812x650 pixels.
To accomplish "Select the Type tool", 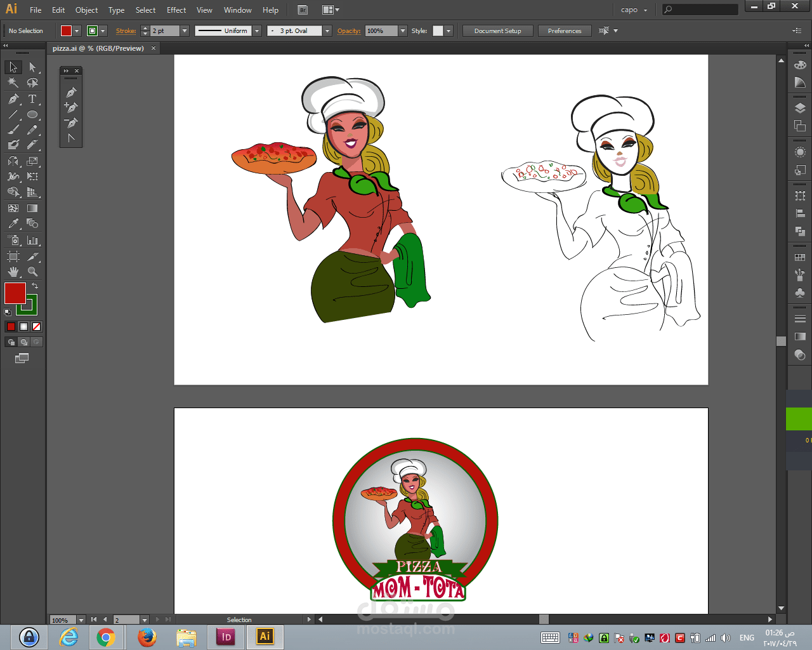I will pyautogui.click(x=32, y=99).
